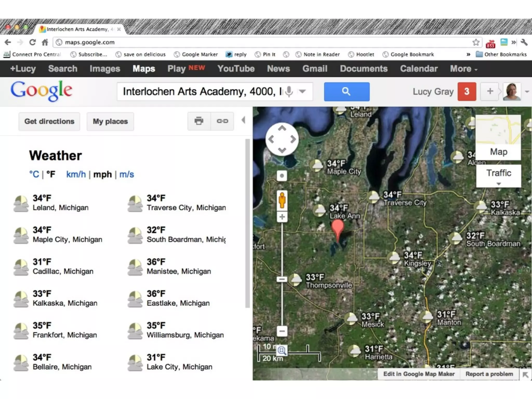Expand the search box dropdown arrow
The height and width of the screenshot is (399, 532).
pyautogui.click(x=302, y=91)
